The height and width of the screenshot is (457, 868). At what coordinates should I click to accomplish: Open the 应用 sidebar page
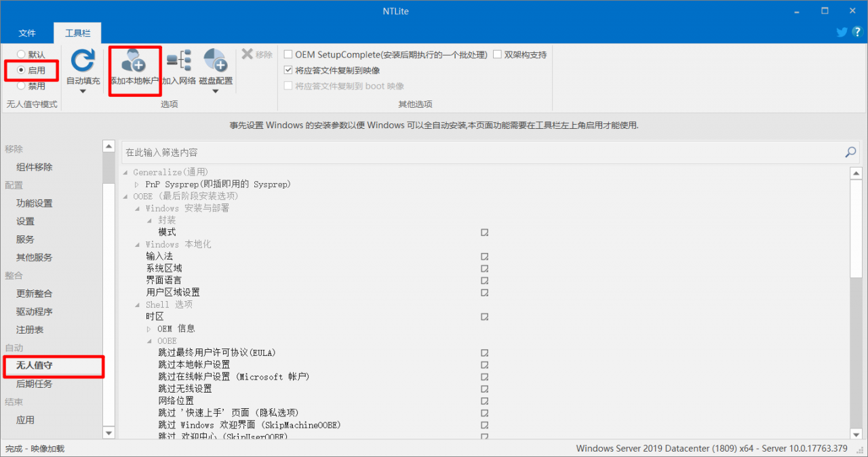tap(26, 420)
